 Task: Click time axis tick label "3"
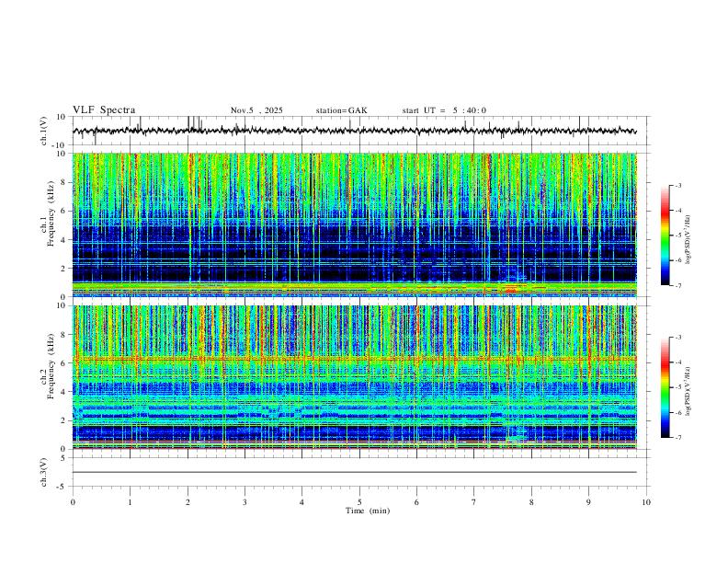coord(245,502)
